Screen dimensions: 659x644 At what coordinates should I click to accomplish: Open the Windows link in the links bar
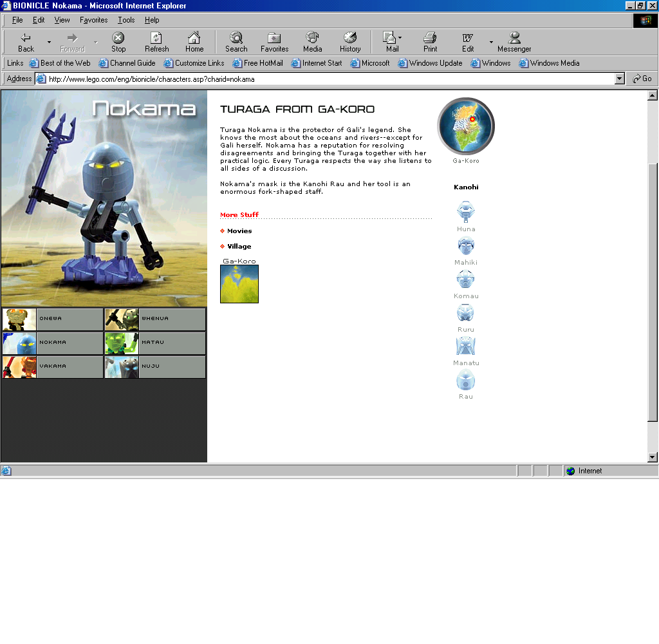tap(491, 63)
